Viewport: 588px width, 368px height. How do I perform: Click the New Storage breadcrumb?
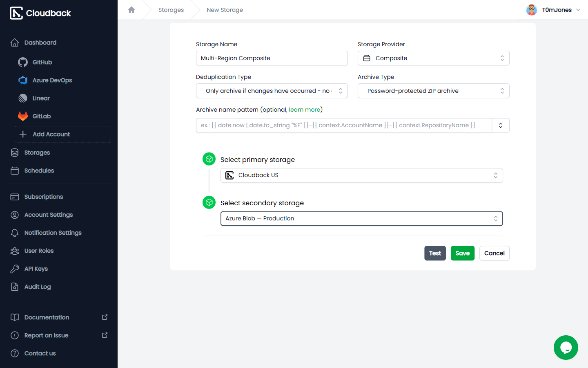pyautogui.click(x=225, y=10)
